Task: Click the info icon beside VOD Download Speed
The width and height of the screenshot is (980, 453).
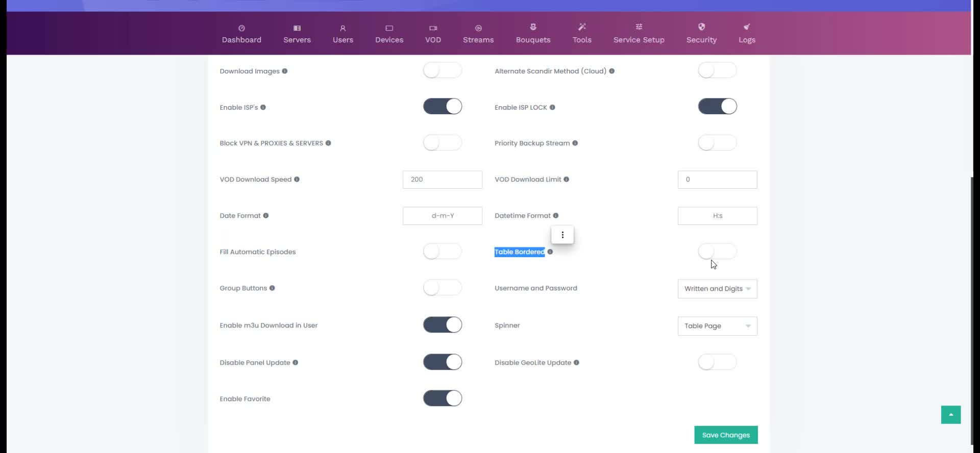Action: coord(297,180)
